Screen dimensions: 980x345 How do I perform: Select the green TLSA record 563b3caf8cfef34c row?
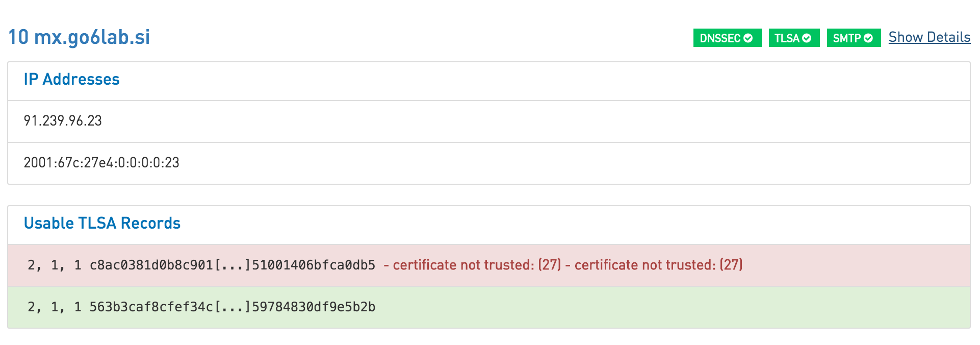pyautogui.click(x=489, y=307)
